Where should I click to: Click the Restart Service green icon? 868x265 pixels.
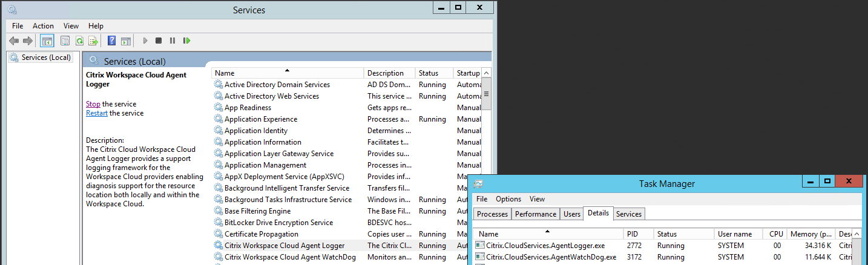click(187, 41)
